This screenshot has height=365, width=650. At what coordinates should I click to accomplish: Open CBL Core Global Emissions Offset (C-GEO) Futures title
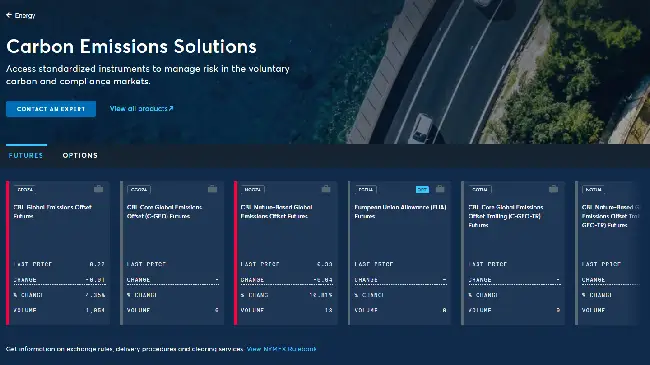164,212
